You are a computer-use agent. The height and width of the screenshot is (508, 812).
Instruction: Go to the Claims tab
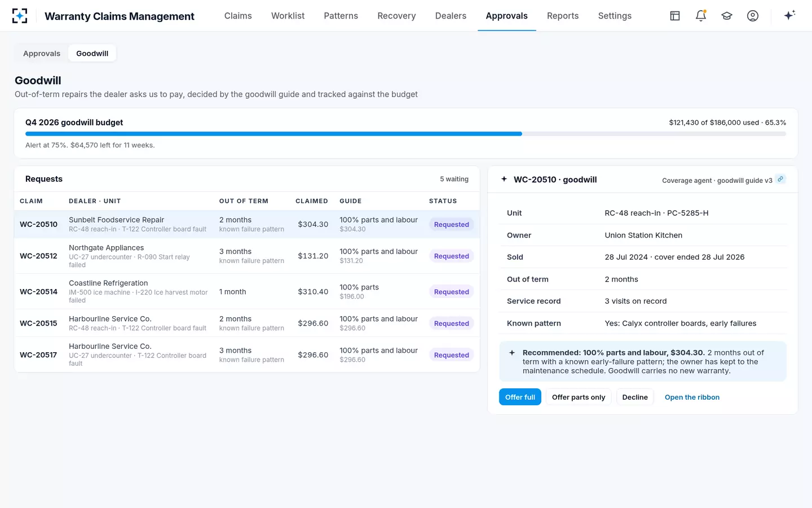pos(238,16)
